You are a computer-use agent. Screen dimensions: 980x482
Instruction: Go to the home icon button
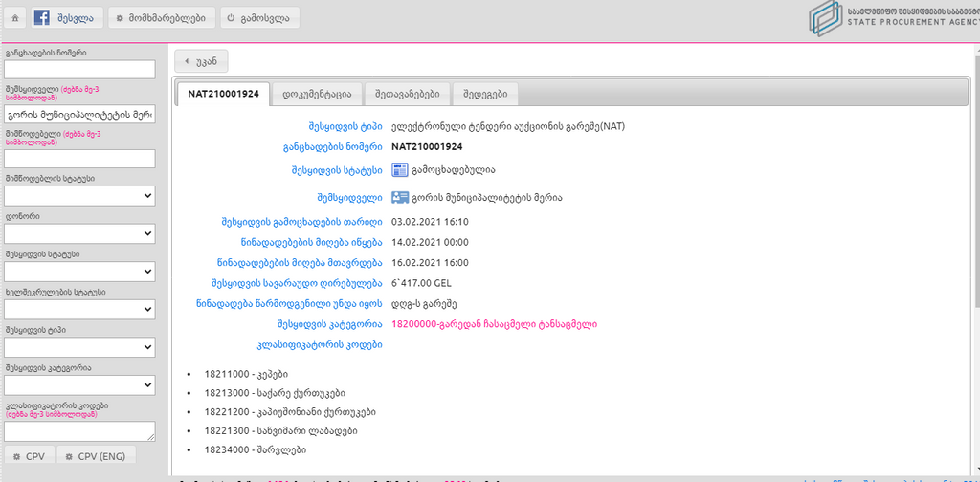click(x=15, y=18)
